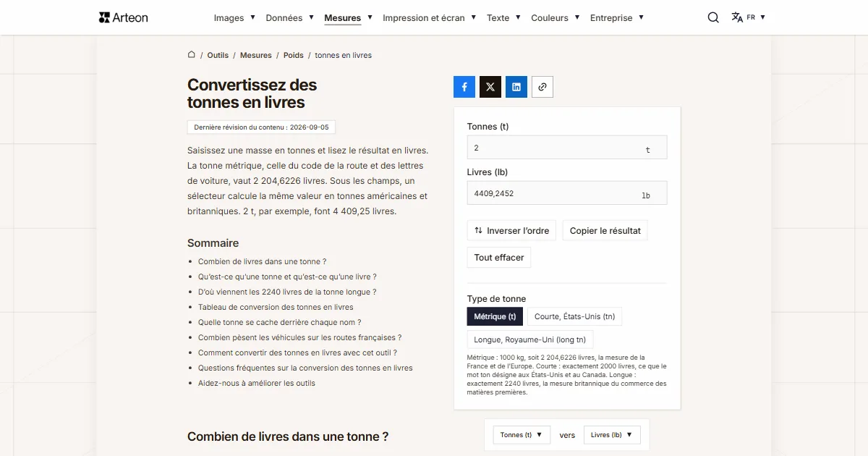The width and height of the screenshot is (868, 456).
Task: Click the Inverser l'ordre button
Action: pyautogui.click(x=512, y=231)
